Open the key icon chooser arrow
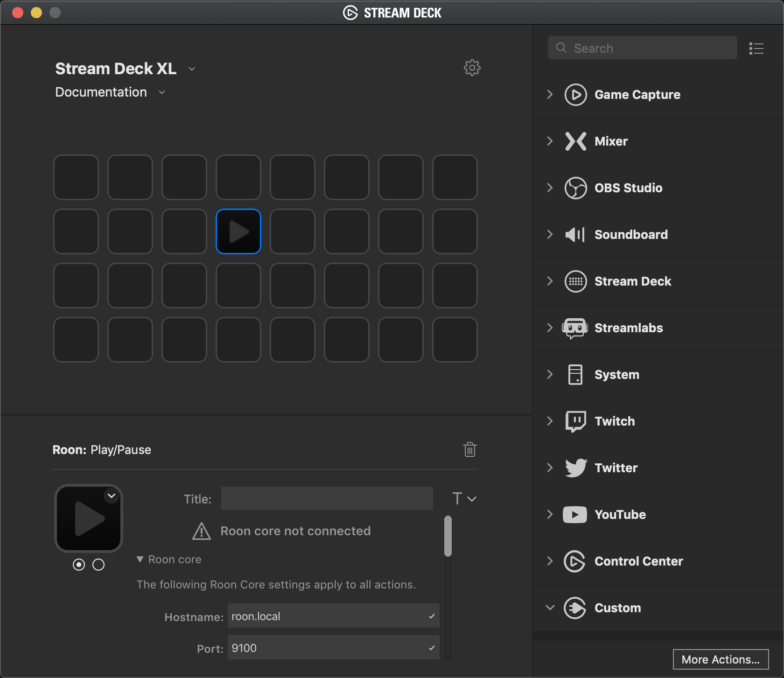Image resolution: width=784 pixels, height=678 pixels. pyautogui.click(x=112, y=496)
